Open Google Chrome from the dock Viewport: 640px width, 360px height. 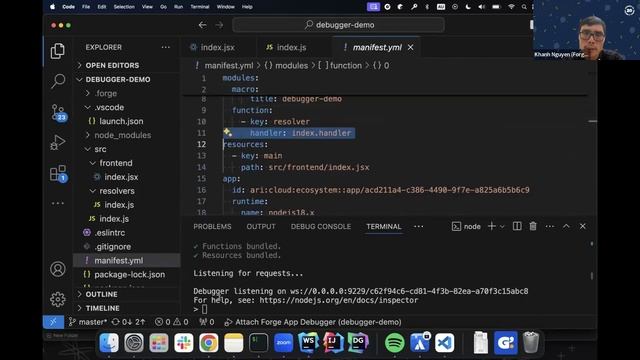[209, 342]
